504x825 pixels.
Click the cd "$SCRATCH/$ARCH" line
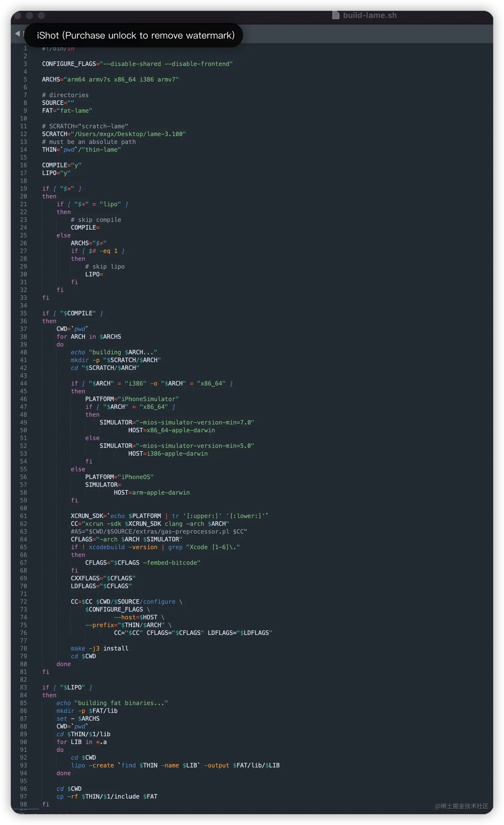(x=105, y=367)
